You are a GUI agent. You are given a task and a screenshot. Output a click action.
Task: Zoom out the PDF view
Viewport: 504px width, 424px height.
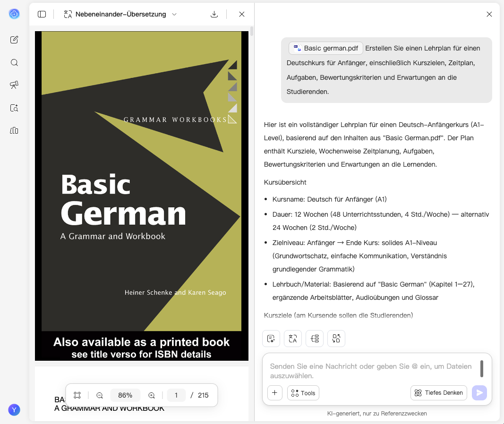[x=100, y=395]
